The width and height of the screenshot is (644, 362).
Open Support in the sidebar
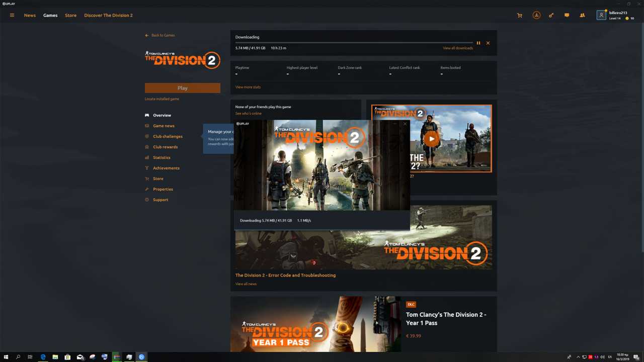[x=160, y=200]
